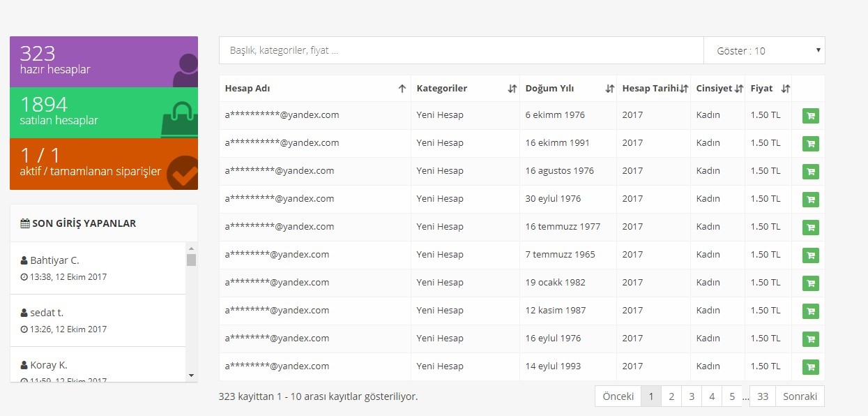Click the birth date 12 kasim 1987
Viewport: 868px width, 416px height.
[x=556, y=311]
